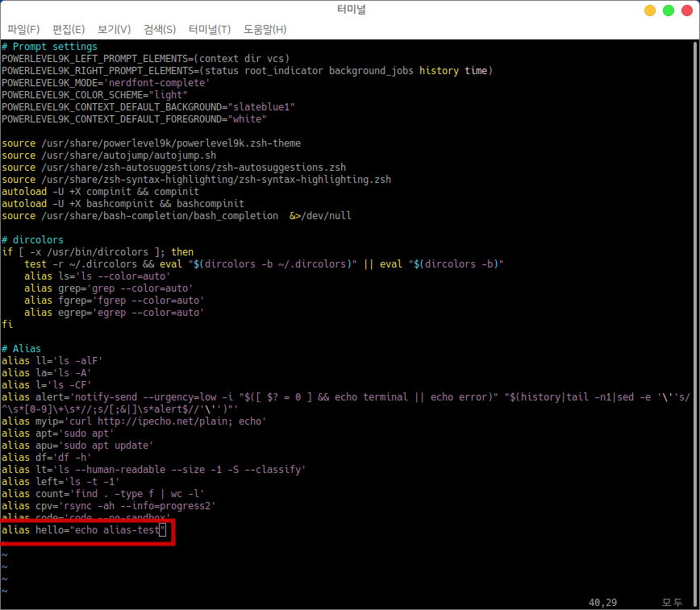Open the 파일(F) menu
700x610 pixels.
pyautogui.click(x=23, y=29)
